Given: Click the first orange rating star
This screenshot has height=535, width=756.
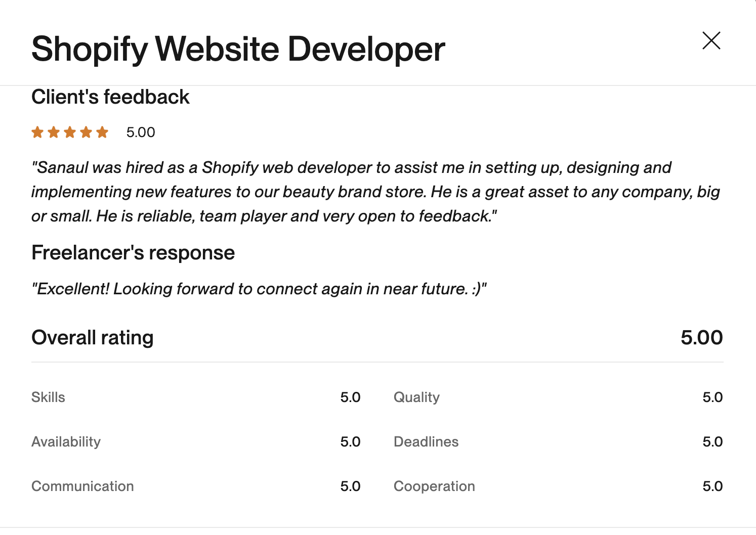Looking at the screenshot, I should 37,132.
